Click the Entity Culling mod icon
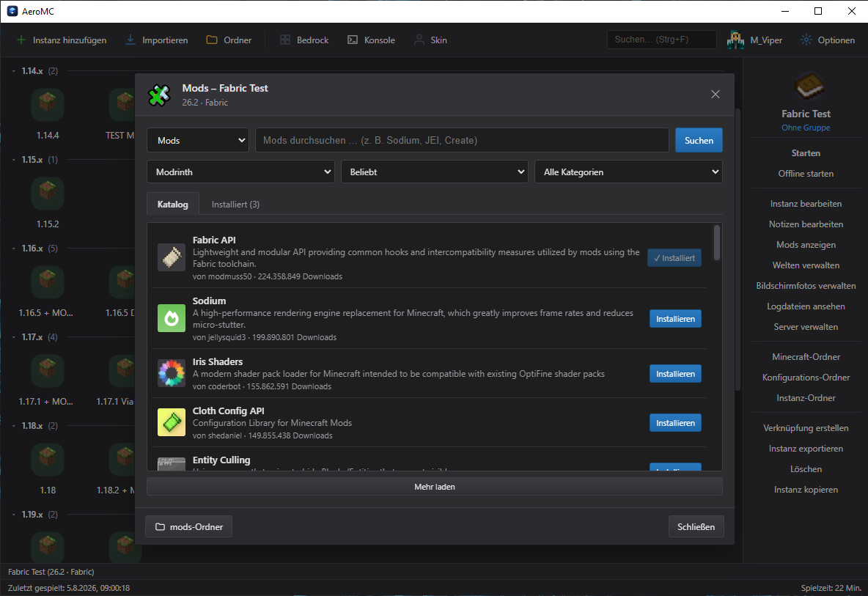 tap(172, 464)
